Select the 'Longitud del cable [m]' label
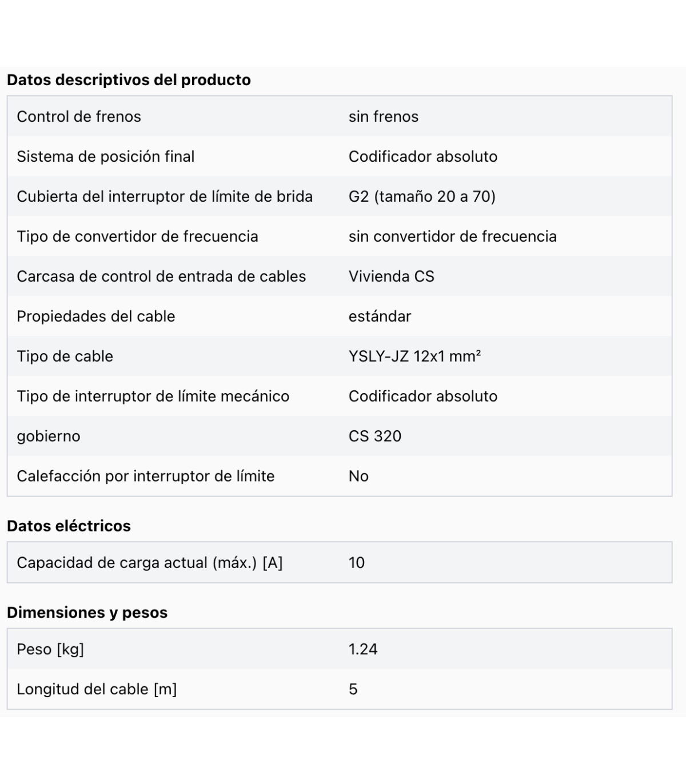Viewport: 686px width, 784px height. click(x=97, y=690)
